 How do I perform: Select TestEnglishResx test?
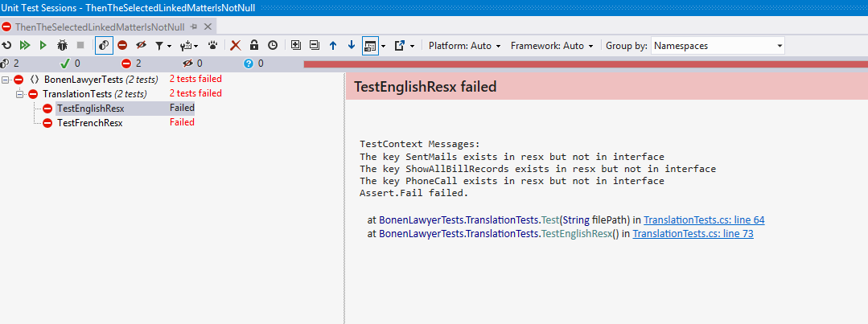click(x=91, y=109)
